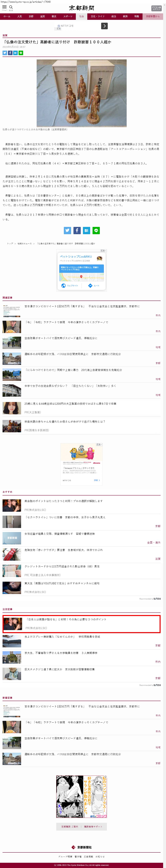Share via LINE icon under the headline

click(x=21, y=53)
